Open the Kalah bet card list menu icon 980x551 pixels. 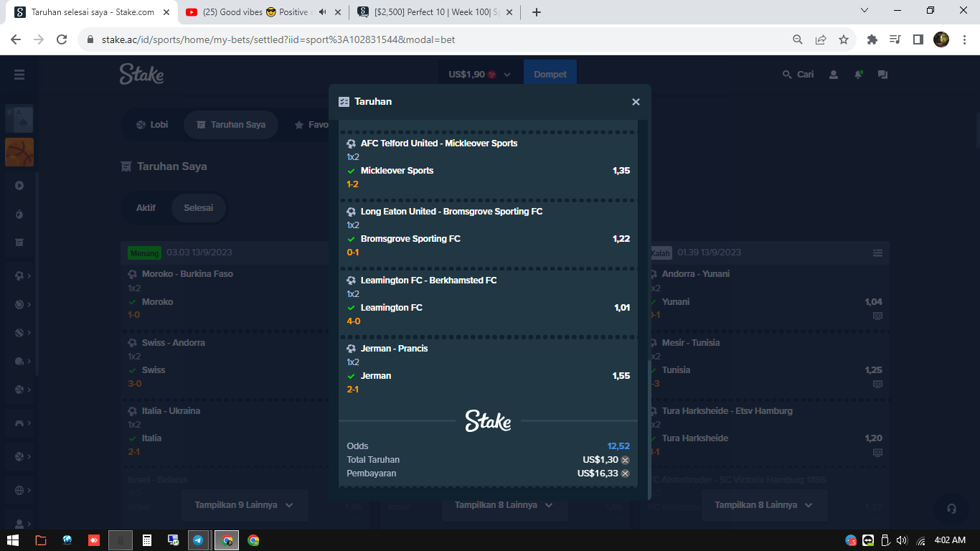coord(877,253)
